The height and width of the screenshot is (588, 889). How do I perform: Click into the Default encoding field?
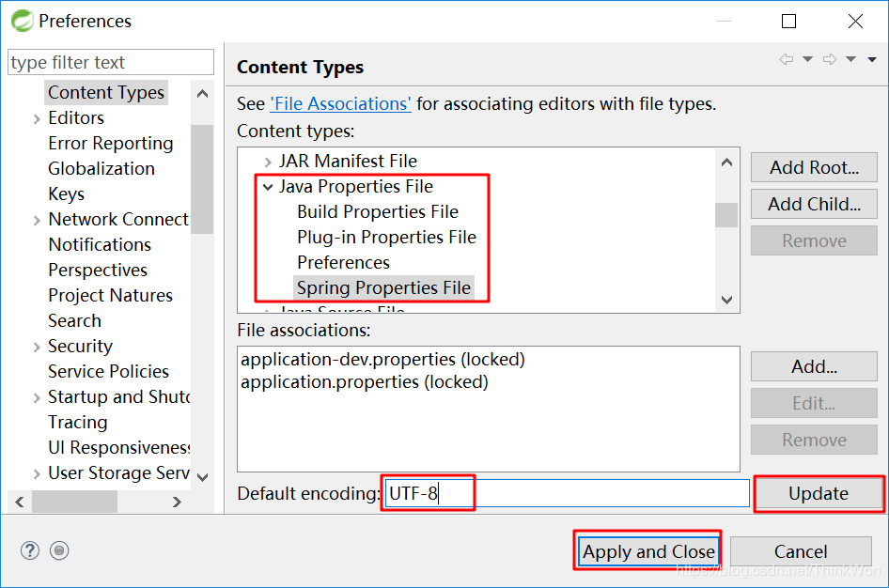pyautogui.click(x=567, y=493)
